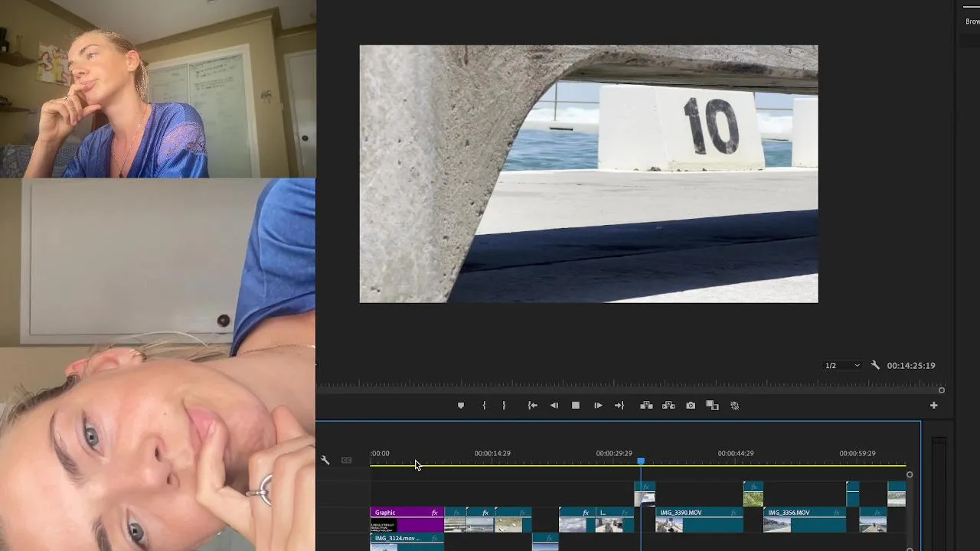Click the rotate-arrows icon after Comparison View
Screen dimensions: 980x551
coord(735,406)
